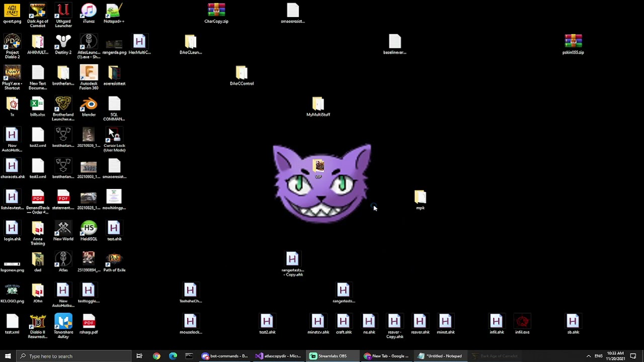This screenshot has width=644, height=362.
Task: Select the Path of Exile shortcut
Action: coord(114,262)
